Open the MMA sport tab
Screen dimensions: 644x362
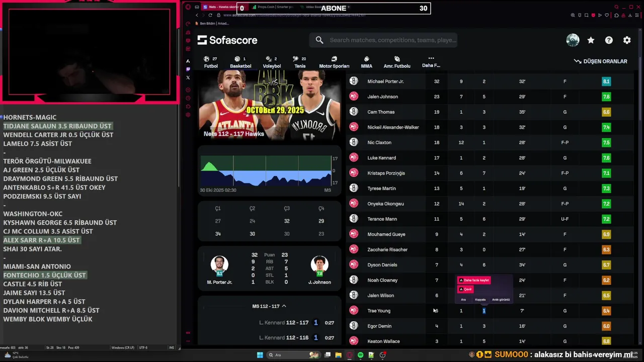tap(366, 62)
